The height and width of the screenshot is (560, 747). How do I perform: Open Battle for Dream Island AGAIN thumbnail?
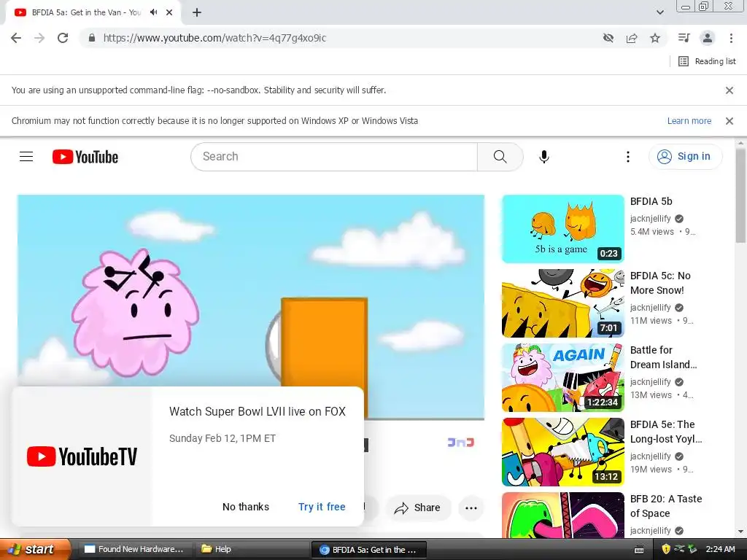click(562, 378)
